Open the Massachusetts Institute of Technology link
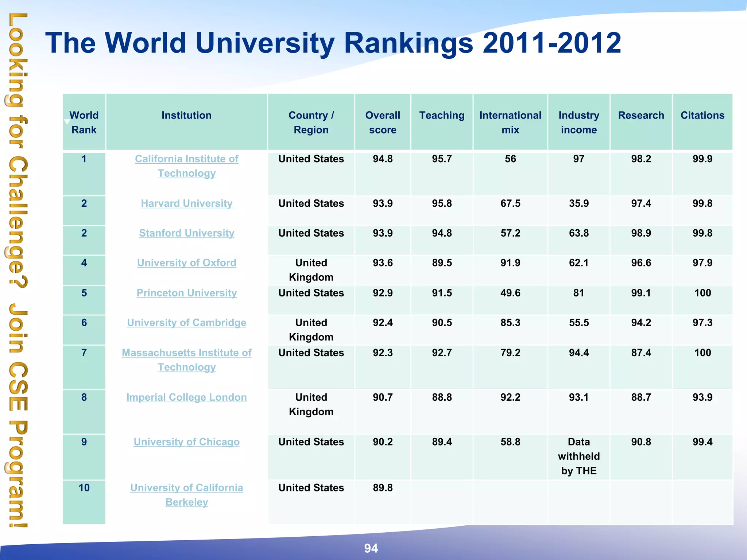 [186, 360]
